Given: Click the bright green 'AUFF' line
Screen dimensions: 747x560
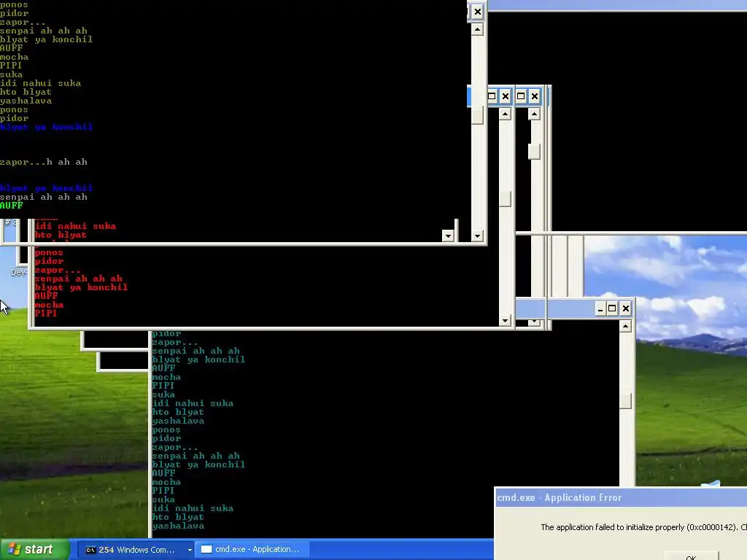Looking at the screenshot, I should click(x=12, y=206).
